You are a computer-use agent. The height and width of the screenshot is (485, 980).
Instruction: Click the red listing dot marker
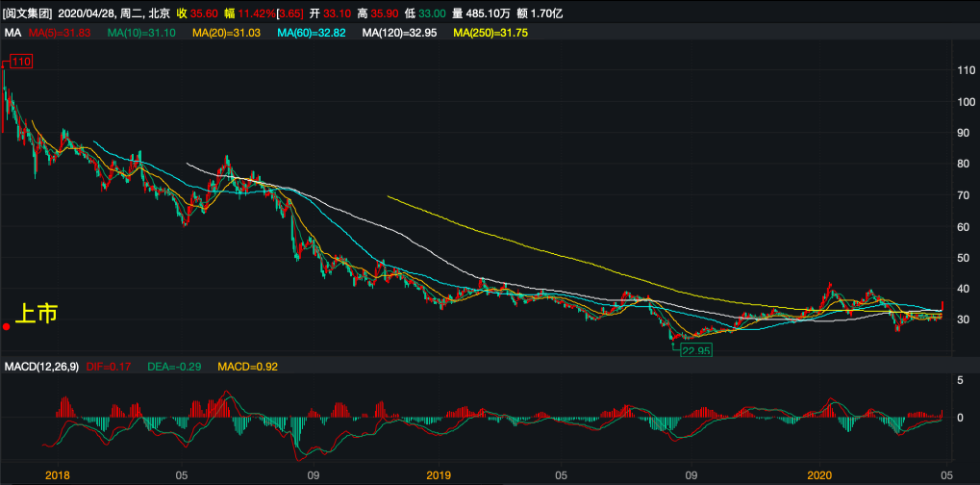[7, 326]
